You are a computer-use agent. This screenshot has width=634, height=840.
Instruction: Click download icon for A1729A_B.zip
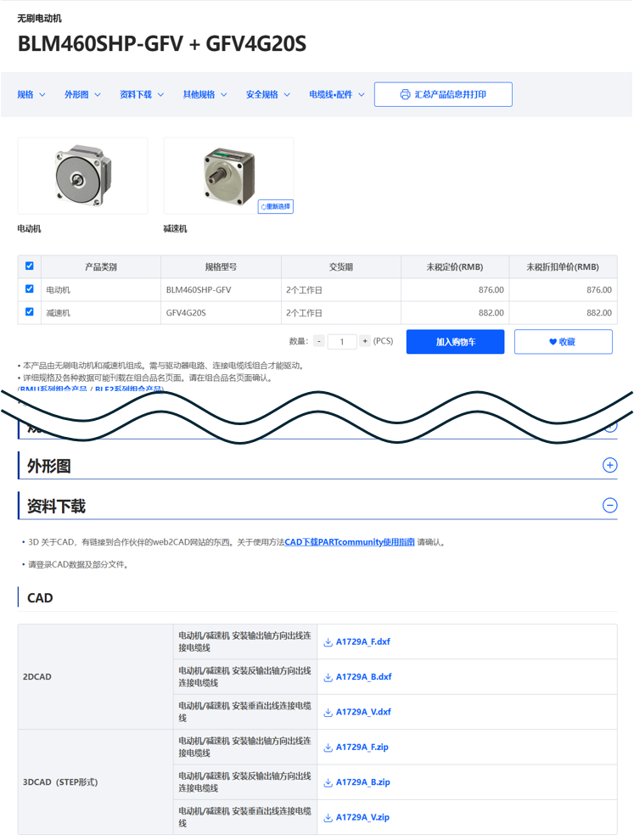coord(328,782)
